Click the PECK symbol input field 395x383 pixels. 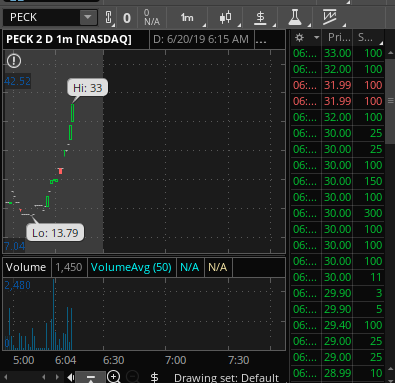pos(41,17)
